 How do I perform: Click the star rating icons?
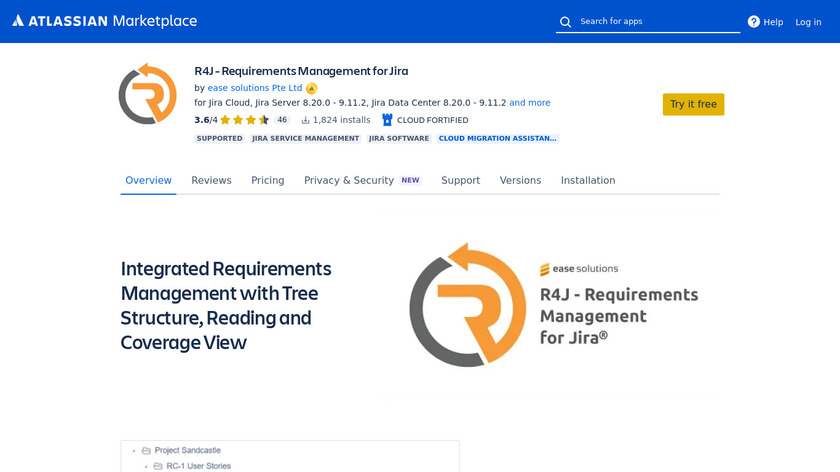(244, 120)
